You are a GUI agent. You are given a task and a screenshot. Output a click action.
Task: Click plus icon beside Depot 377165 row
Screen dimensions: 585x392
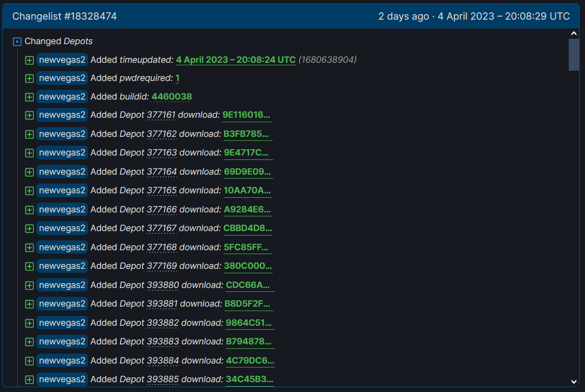tap(29, 190)
